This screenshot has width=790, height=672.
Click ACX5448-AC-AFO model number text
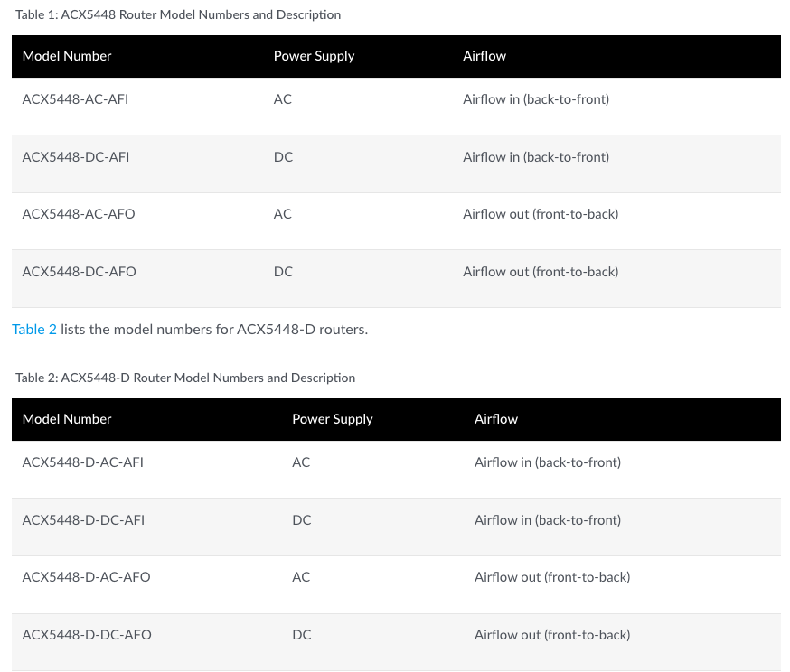[79, 214]
